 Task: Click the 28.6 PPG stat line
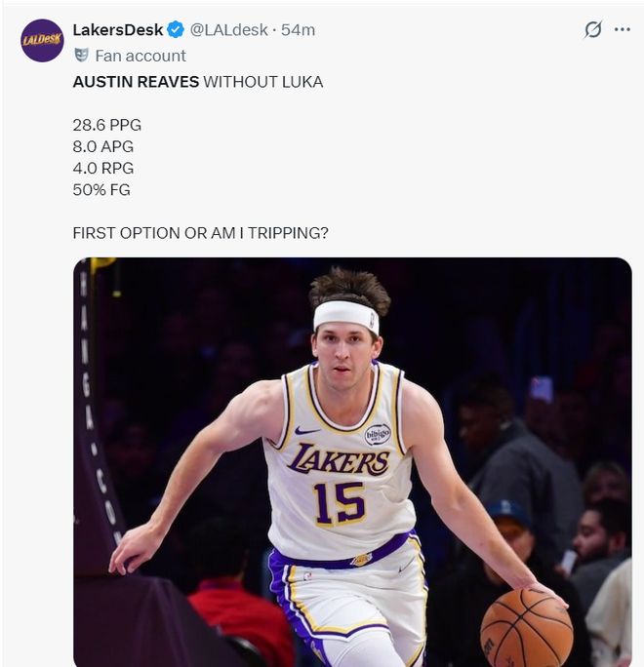pos(106,125)
